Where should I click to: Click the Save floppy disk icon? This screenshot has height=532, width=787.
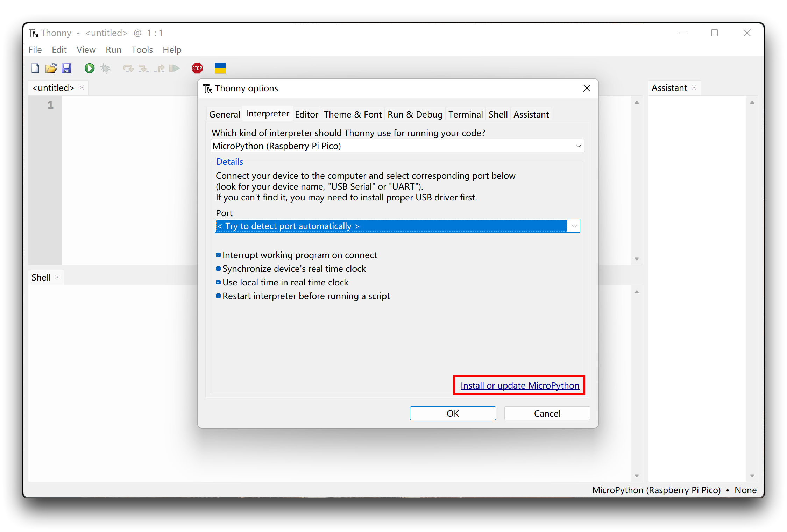click(66, 68)
